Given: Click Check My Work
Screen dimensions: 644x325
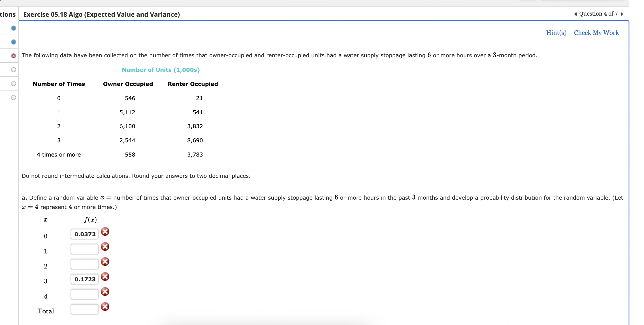Looking at the screenshot, I should [596, 33].
